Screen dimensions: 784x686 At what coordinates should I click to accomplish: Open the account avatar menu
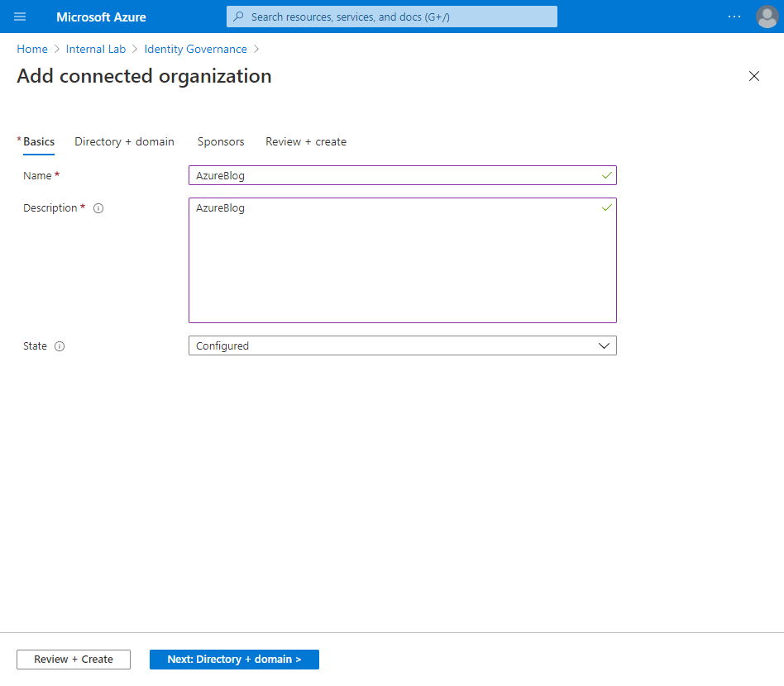[x=767, y=17]
